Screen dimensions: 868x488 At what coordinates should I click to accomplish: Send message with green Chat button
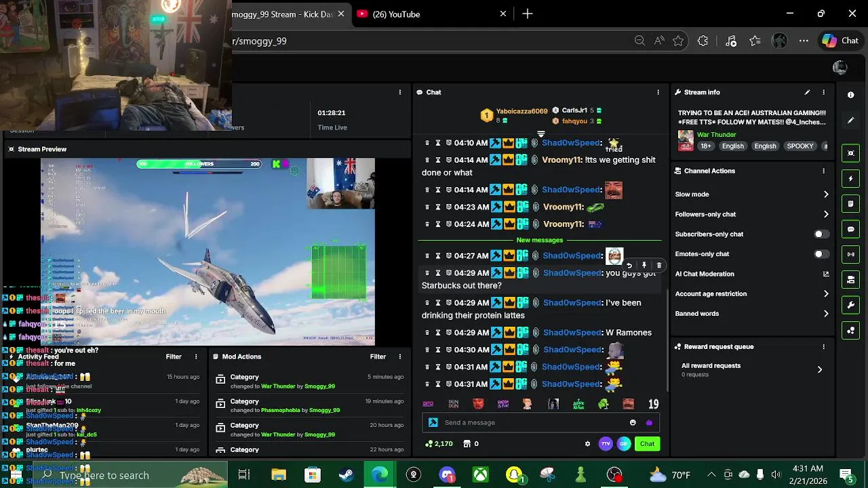pyautogui.click(x=648, y=444)
